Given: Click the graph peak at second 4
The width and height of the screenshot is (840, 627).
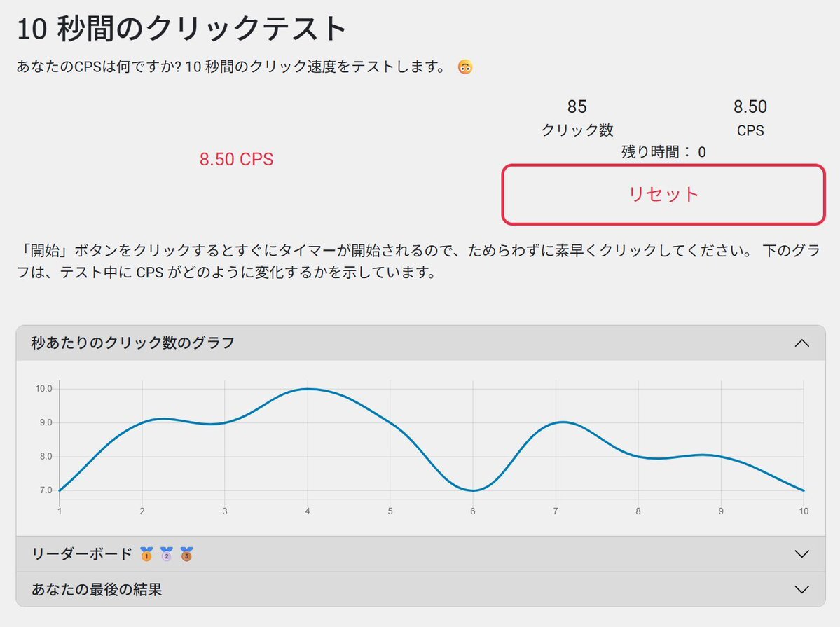Looking at the screenshot, I should pos(308,389).
